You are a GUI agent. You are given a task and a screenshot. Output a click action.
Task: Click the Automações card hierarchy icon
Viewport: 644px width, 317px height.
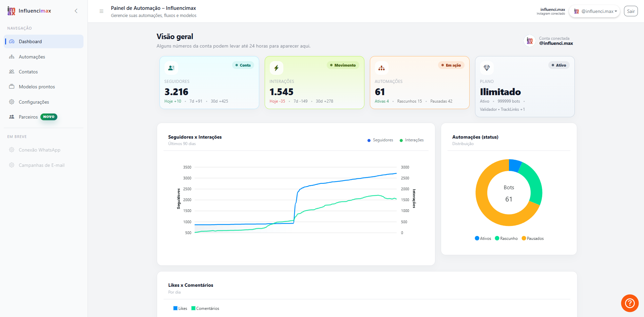pyautogui.click(x=382, y=68)
